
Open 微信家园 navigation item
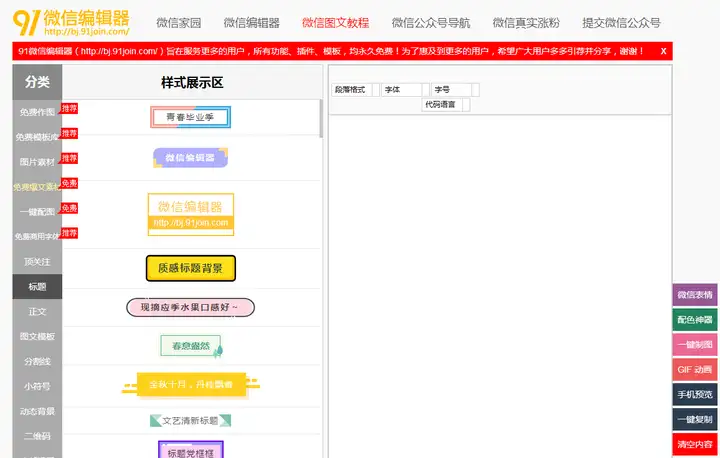click(x=179, y=23)
